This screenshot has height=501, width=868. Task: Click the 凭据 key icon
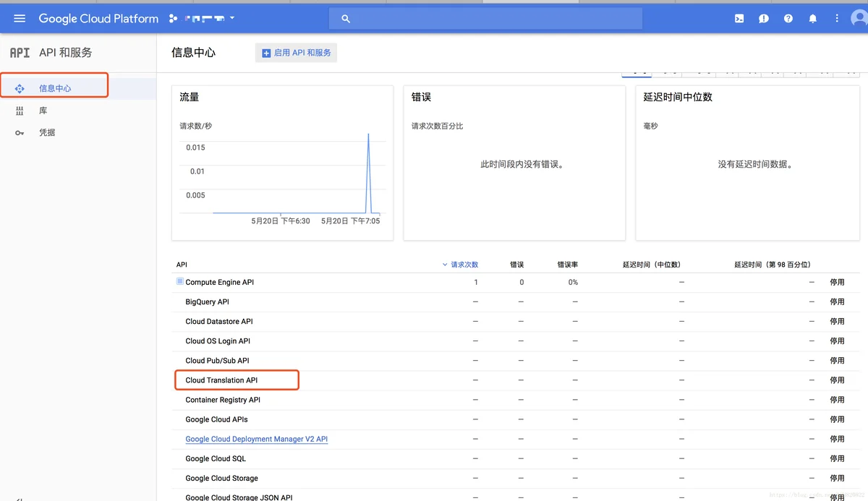[20, 132]
